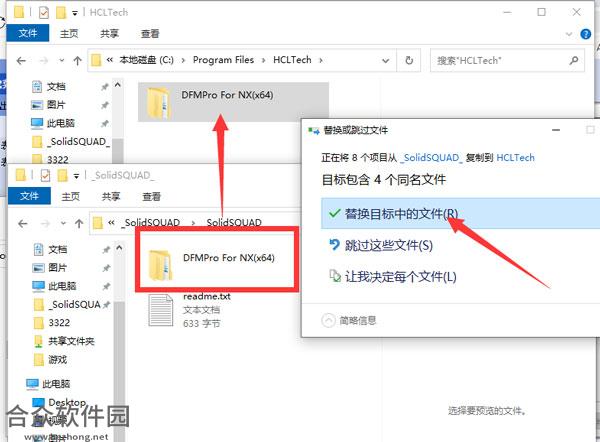Image resolution: width=600 pixels, height=442 pixels.
Task: Click 本地磁盘 (C:) in address breadcrumb
Action: tap(147, 60)
